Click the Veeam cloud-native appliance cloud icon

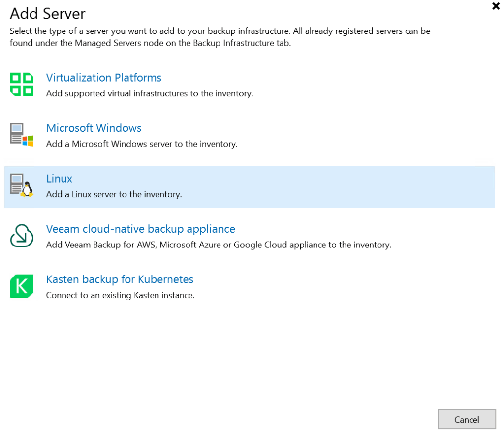pyautogui.click(x=22, y=236)
